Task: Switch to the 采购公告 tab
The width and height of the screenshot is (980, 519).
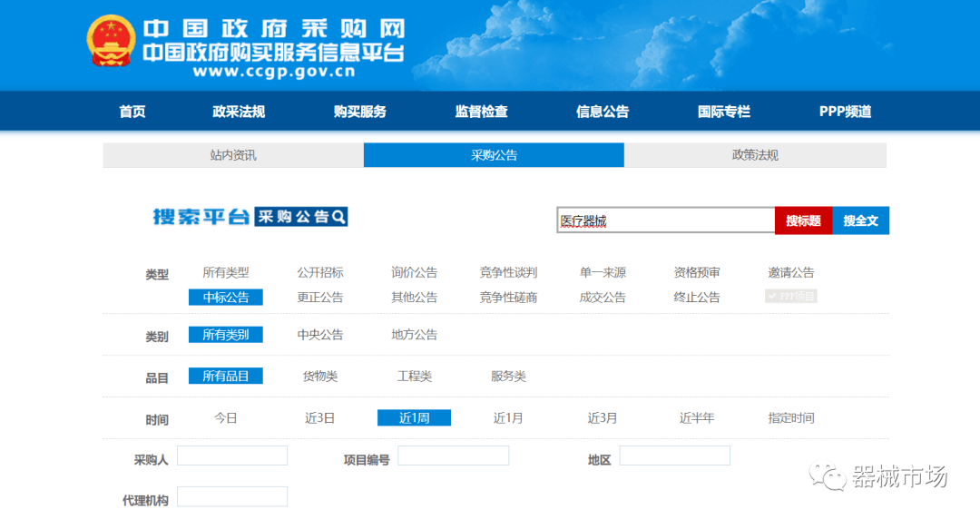Action: (494, 155)
